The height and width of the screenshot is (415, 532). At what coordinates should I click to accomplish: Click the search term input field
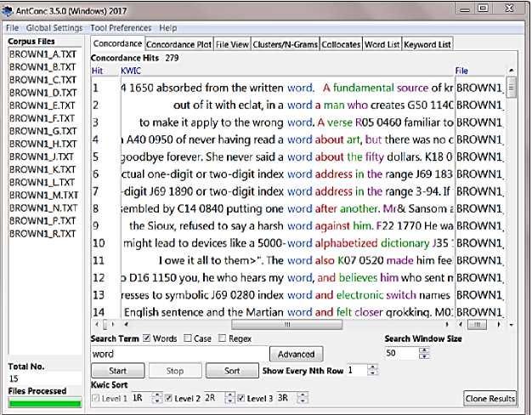tap(178, 354)
